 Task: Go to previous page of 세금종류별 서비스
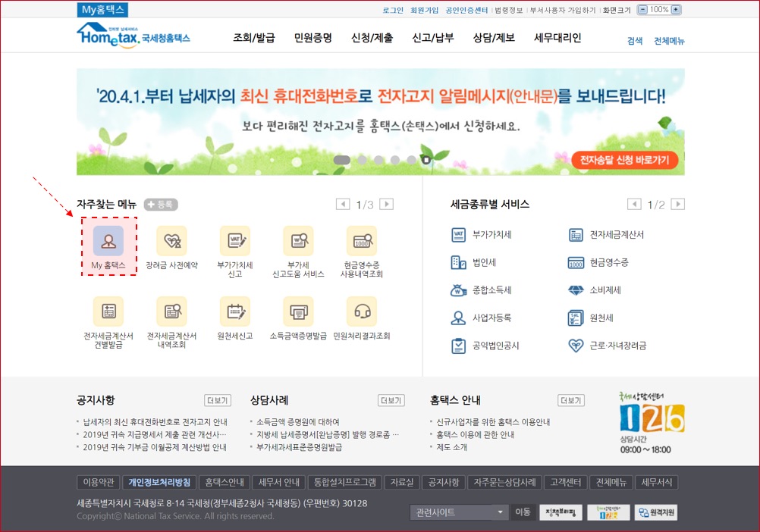click(634, 204)
